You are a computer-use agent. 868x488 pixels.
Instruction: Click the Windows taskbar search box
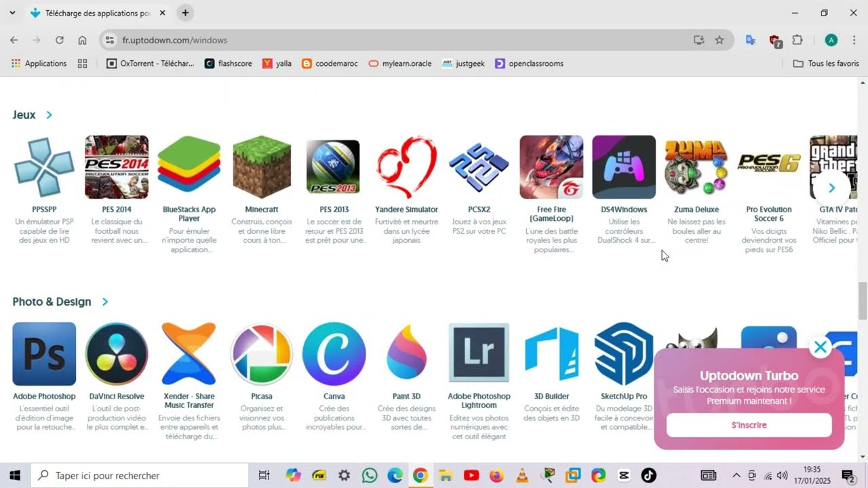(140, 475)
